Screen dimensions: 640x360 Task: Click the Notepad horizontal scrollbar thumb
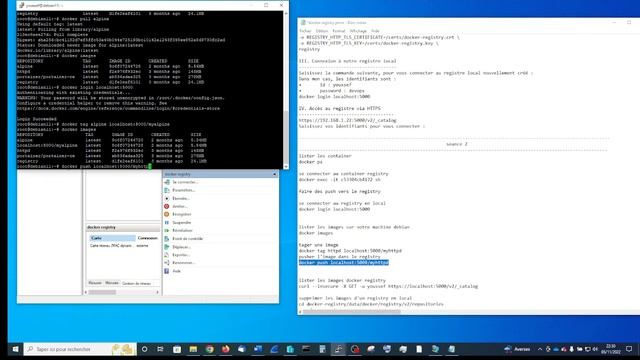[x=351, y=312]
